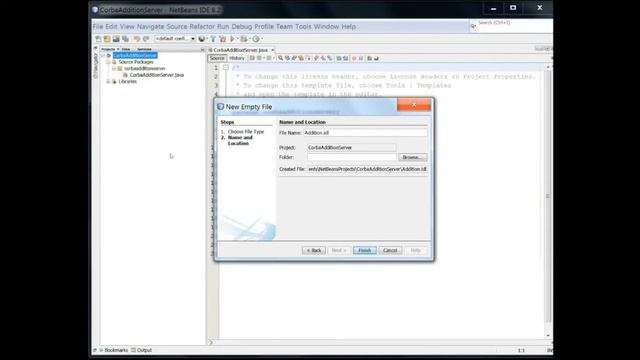The height and width of the screenshot is (360, 640).
Task: Open the Navigator side tab
Action: pos(96,65)
